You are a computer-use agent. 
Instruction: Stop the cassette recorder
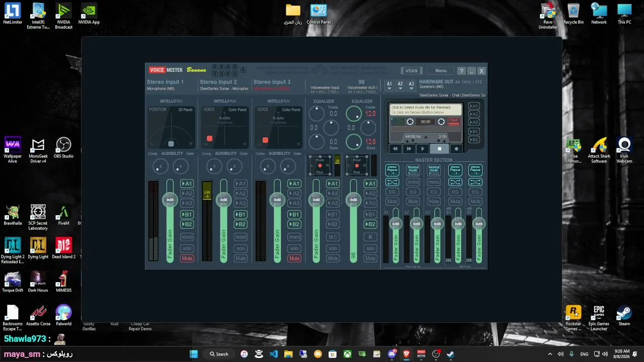439,149
